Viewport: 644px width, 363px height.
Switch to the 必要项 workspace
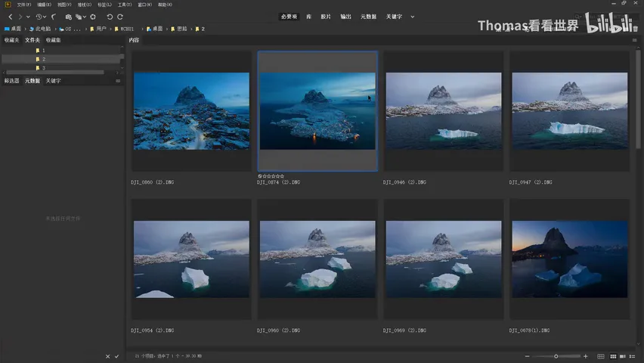coord(289,17)
